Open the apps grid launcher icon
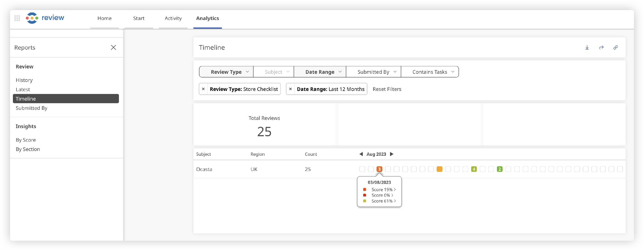This screenshot has height=251, width=644. (17, 18)
